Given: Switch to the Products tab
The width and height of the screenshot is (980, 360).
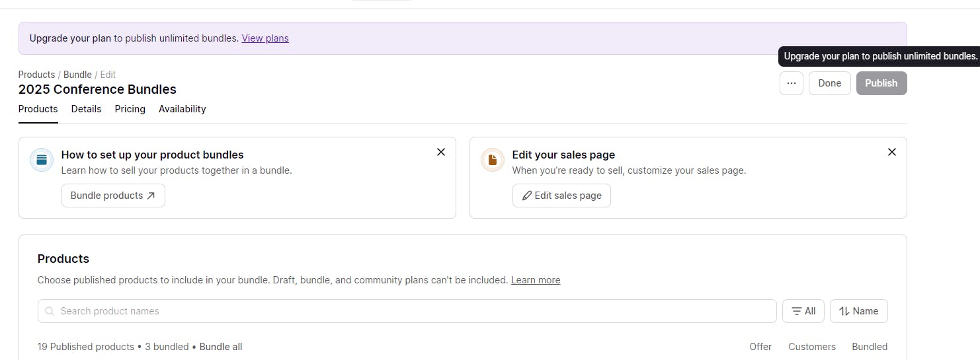Looking at the screenshot, I should pos(38,109).
